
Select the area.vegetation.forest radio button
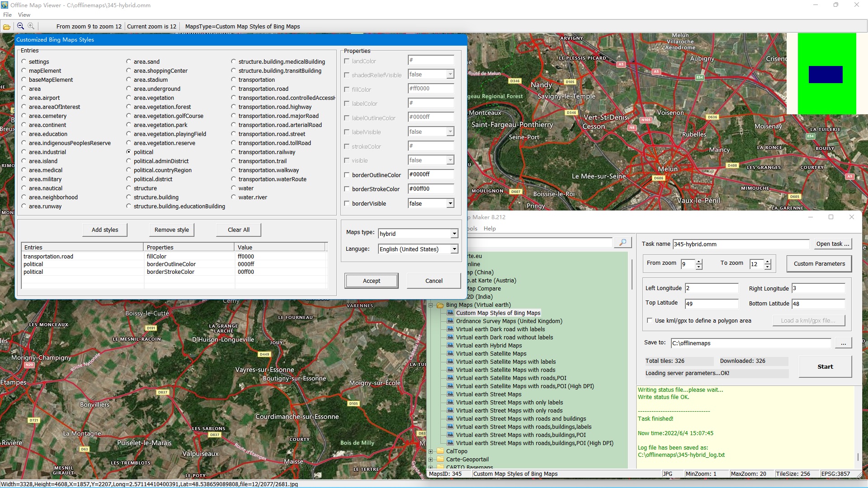pyautogui.click(x=129, y=107)
